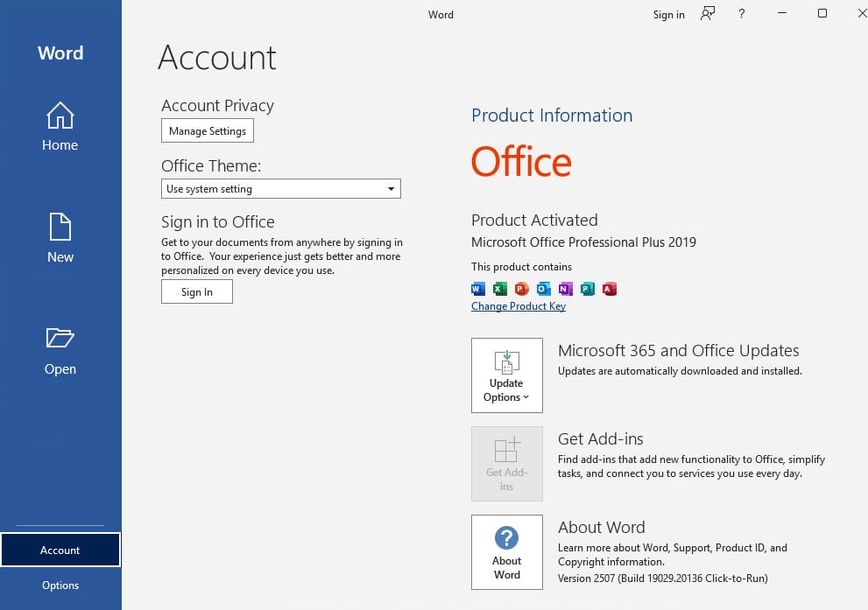Click the Excel icon under product contains
Image resolution: width=868 pixels, height=610 pixels.
pyautogui.click(x=500, y=289)
